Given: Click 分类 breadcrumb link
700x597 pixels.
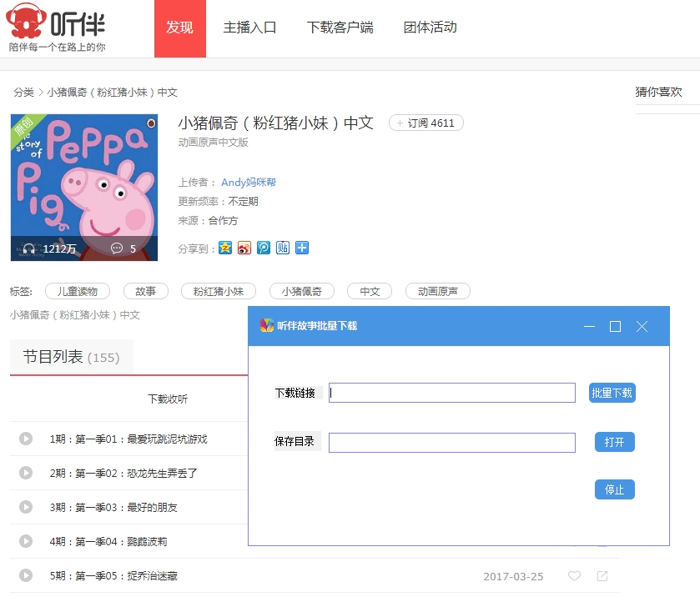Looking at the screenshot, I should [x=23, y=92].
